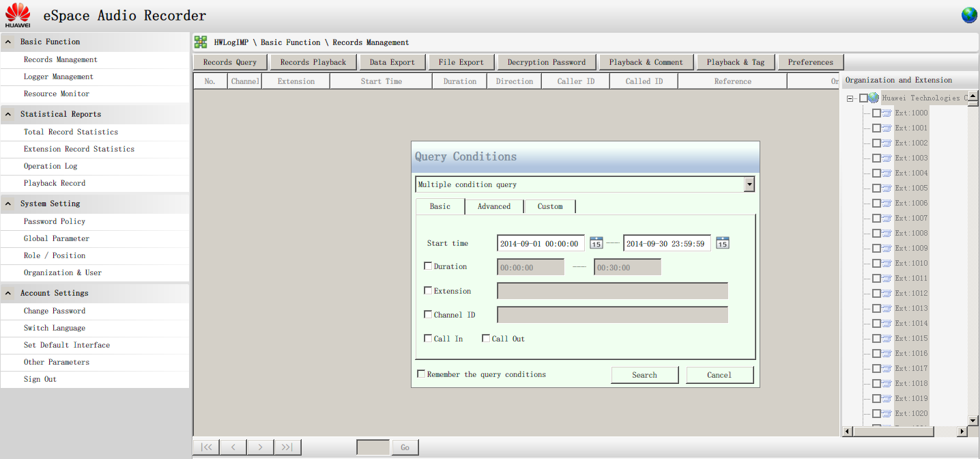
Task: Switch to the Advanced tab
Action: [494, 206]
